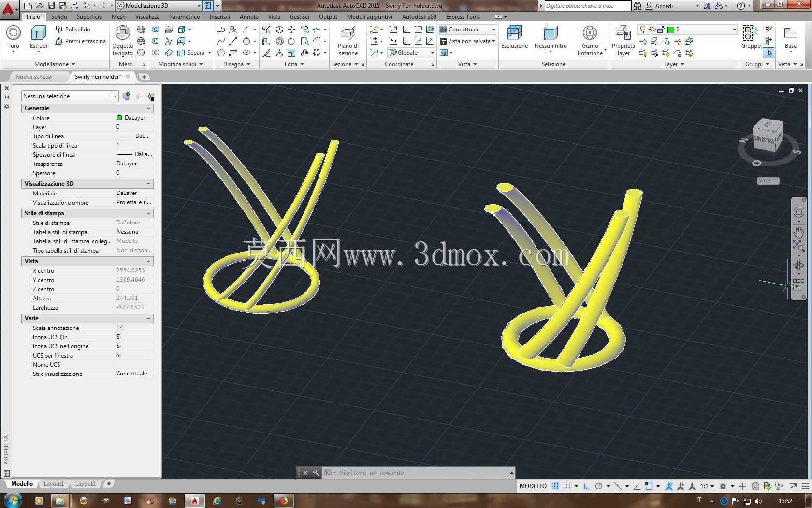This screenshot has height=508, width=812.
Task: Click the green layer color swatch in ribbon
Action: click(671, 30)
